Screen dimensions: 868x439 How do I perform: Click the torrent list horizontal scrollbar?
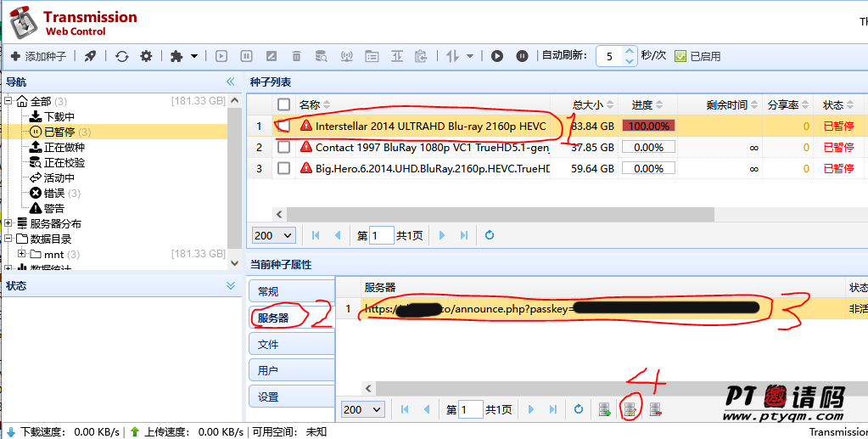[501, 215]
